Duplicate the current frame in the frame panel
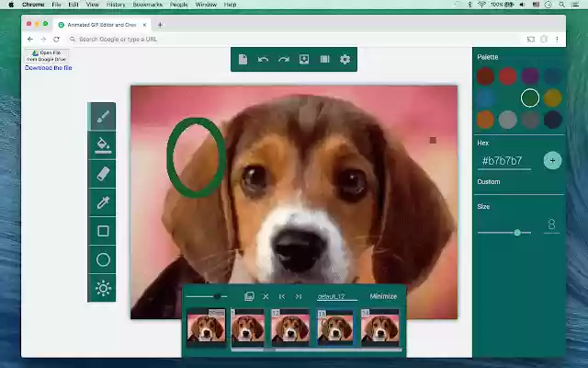 249,296
